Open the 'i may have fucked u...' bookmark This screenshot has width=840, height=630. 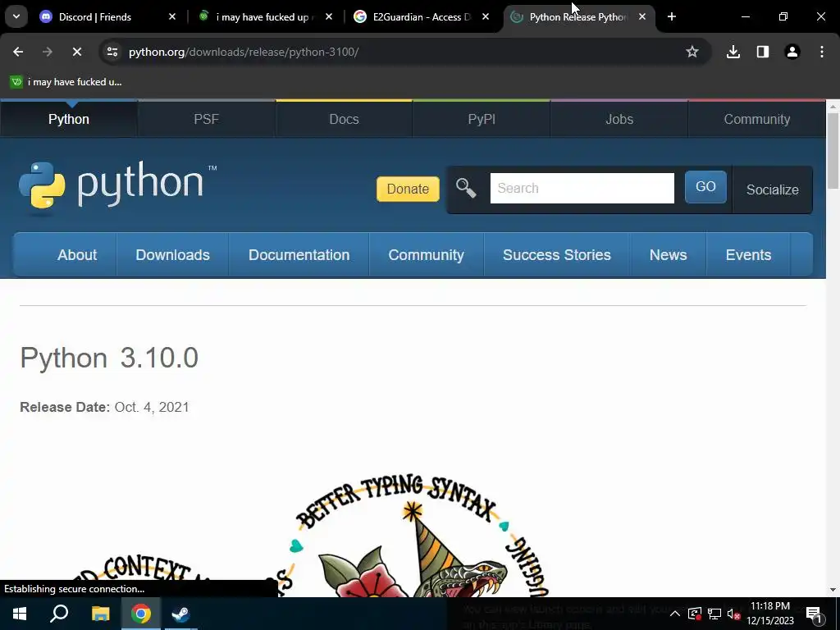click(x=66, y=82)
